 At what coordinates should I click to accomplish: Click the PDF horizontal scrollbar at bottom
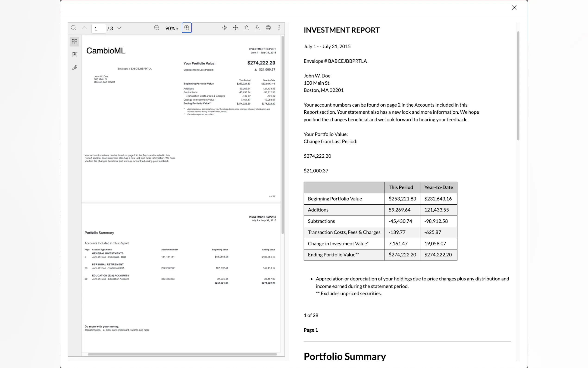click(182, 354)
